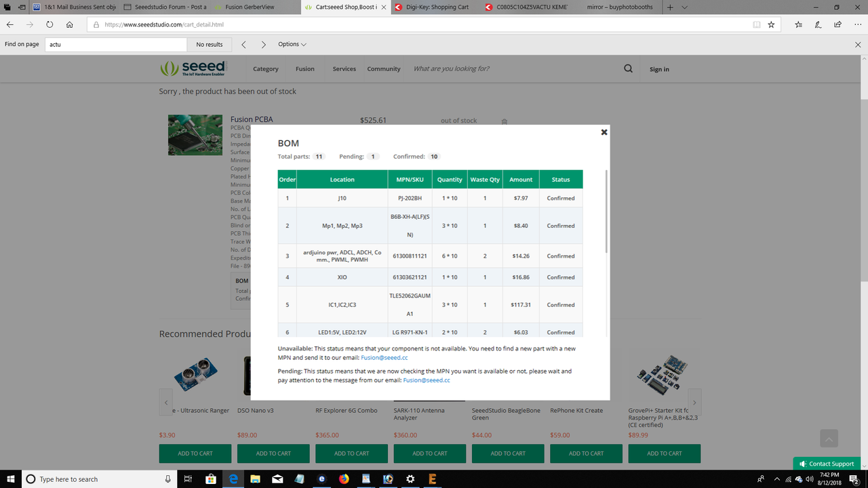Open the Services menu item
Image resolution: width=868 pixels, height=488 pixels.
tap(344, 69)
